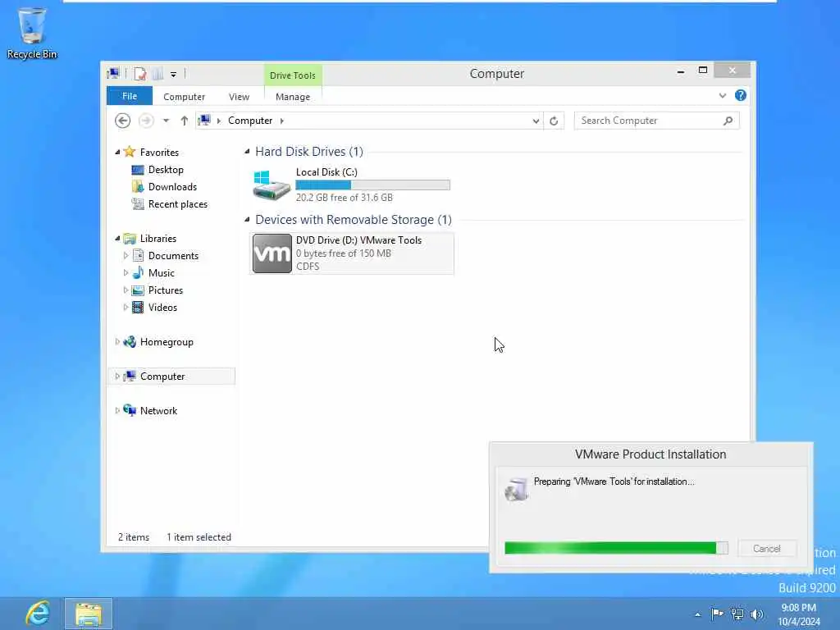This screenshot has width=840, height=630.
Task: Minimize the Computer window
Action: point(680,71)
